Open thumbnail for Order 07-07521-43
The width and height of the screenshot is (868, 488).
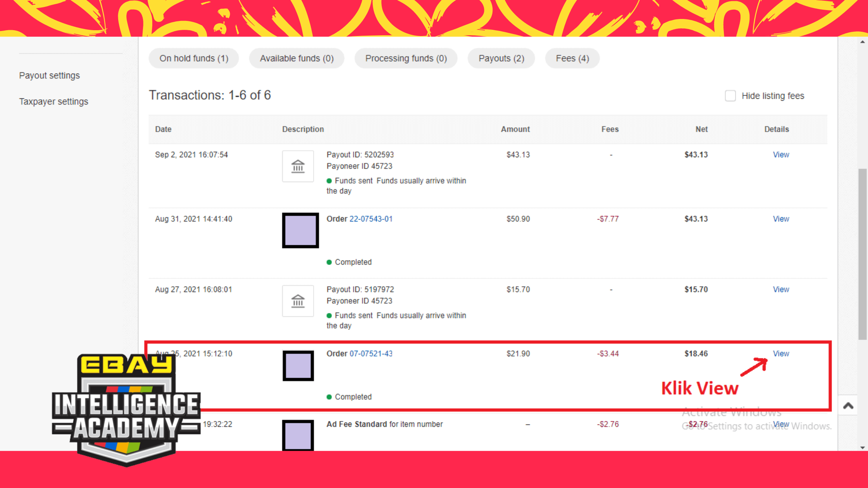point(298,366)
